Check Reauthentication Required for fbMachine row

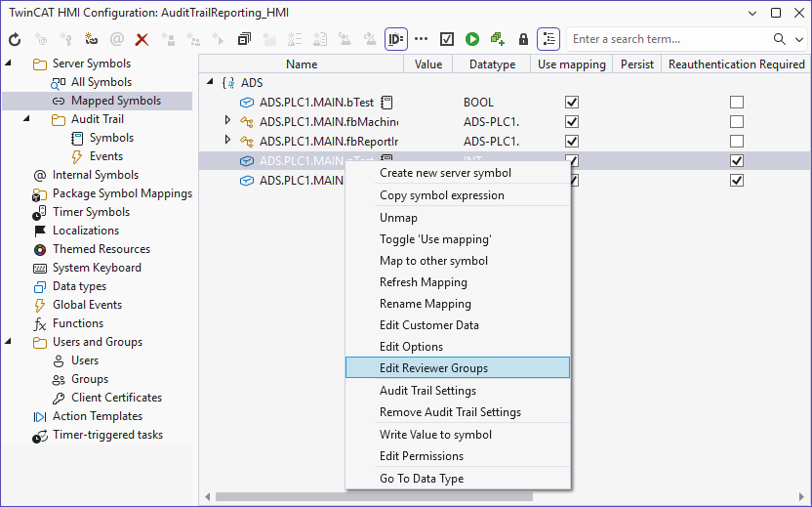click(737, 122)
